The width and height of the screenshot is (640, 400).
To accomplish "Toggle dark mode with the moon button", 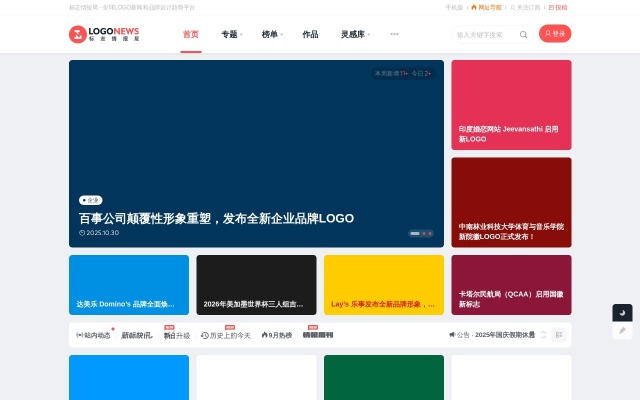I will coord(622,313).
